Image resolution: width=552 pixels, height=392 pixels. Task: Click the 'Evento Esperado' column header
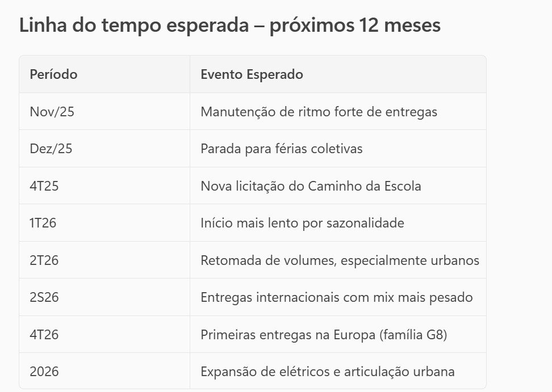click(x=252, y=74)
